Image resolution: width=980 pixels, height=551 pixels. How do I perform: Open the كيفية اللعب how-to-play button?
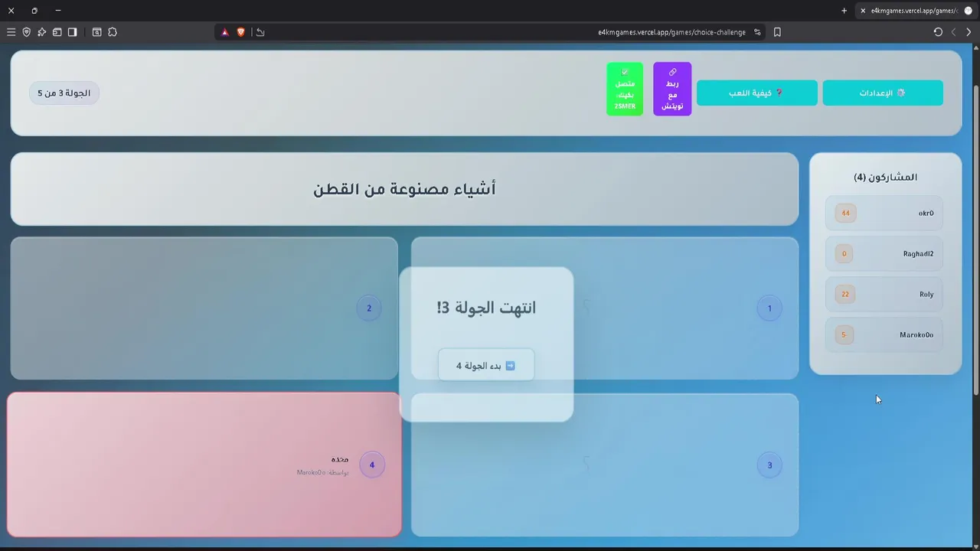[x=757, y=93]
